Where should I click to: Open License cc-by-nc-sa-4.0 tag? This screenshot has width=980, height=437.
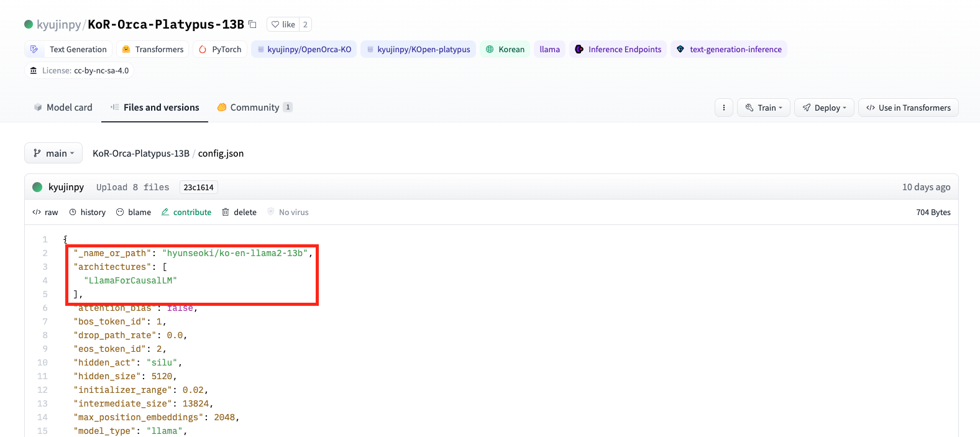[x=79, y=70]
